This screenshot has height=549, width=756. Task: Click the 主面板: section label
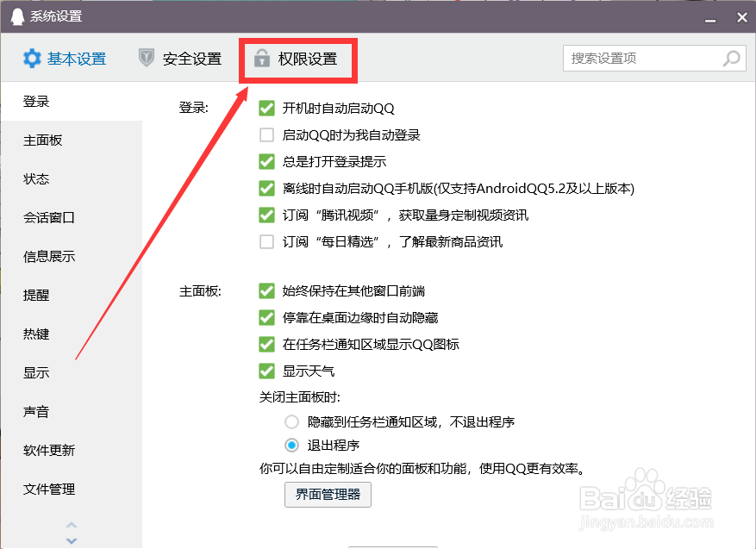point(200,291)
